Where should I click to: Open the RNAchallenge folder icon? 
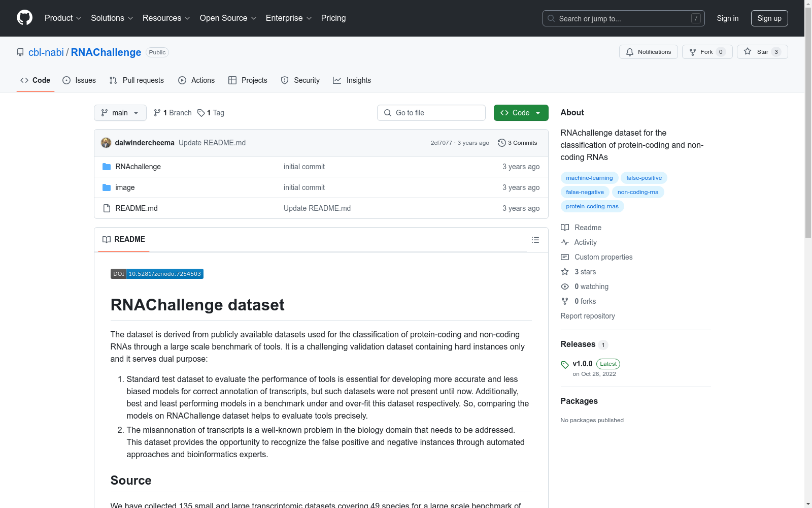[107, 167]
